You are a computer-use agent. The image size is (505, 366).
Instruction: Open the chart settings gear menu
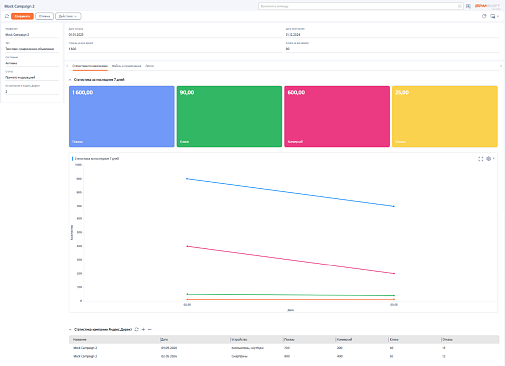point(490,159)
